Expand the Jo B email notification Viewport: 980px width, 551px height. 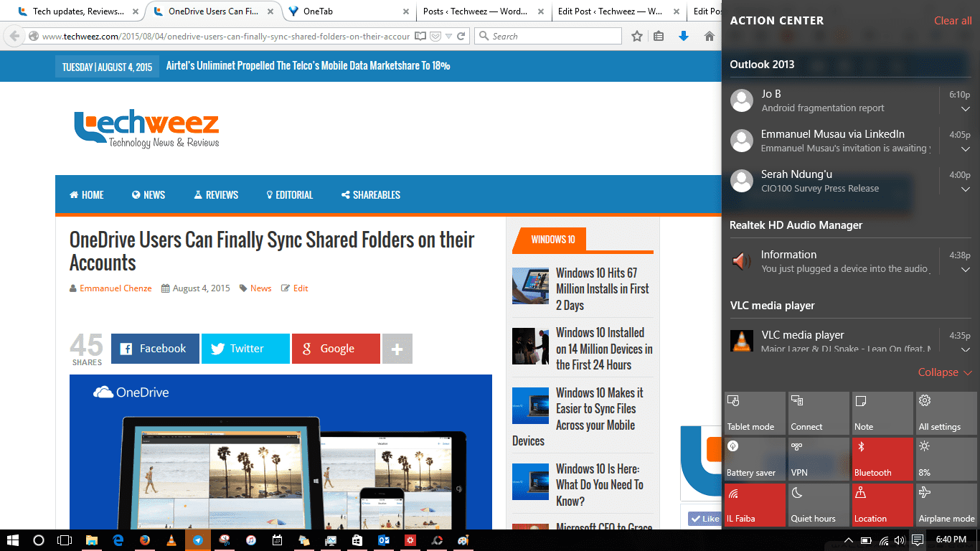[x=966, y=109]
